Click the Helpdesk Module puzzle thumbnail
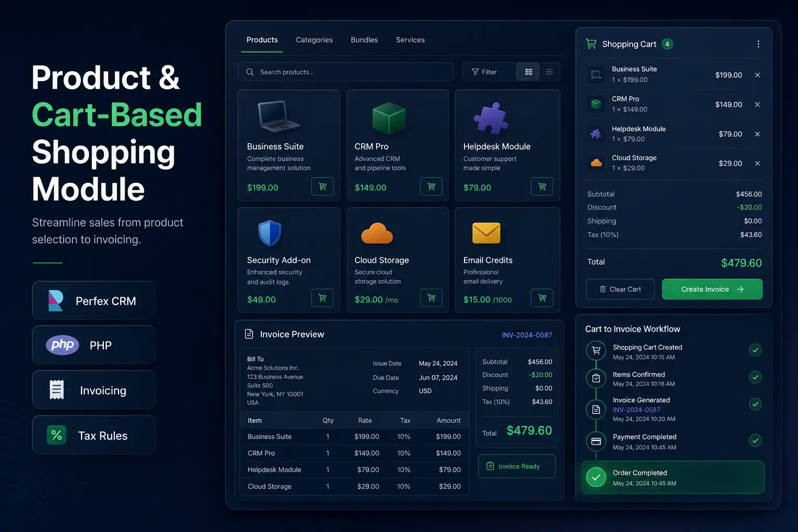This screenshot has width=798, height=532. [x=491, y=118]
